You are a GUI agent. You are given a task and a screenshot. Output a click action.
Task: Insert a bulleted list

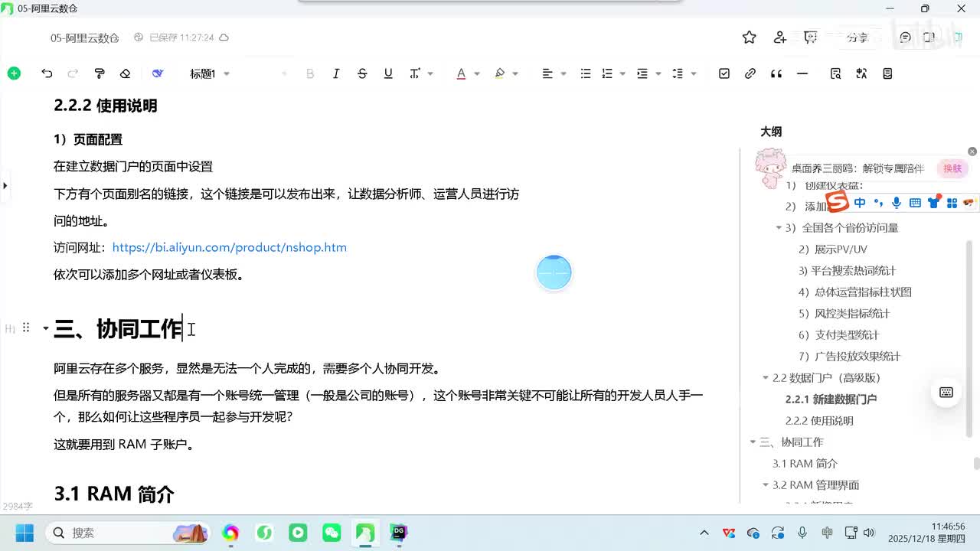pos(586,73)
